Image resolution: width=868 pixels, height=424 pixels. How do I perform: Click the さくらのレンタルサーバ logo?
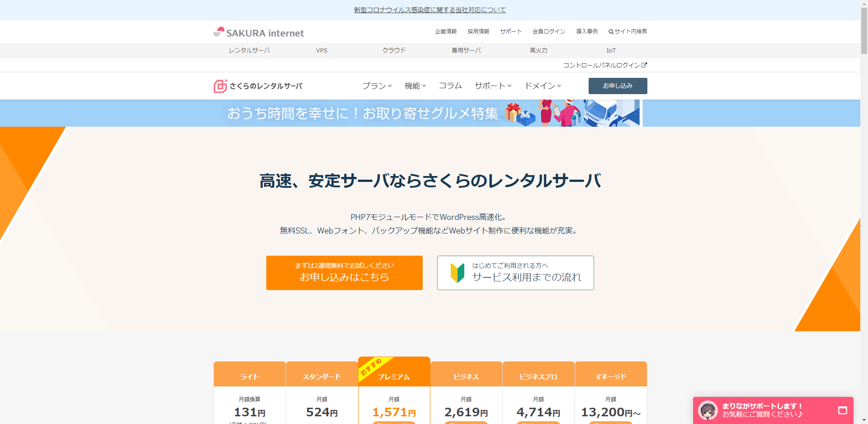[258, 86]
